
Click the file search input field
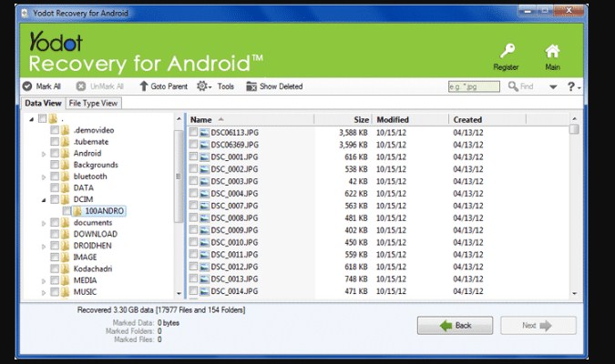pos(474,86)
